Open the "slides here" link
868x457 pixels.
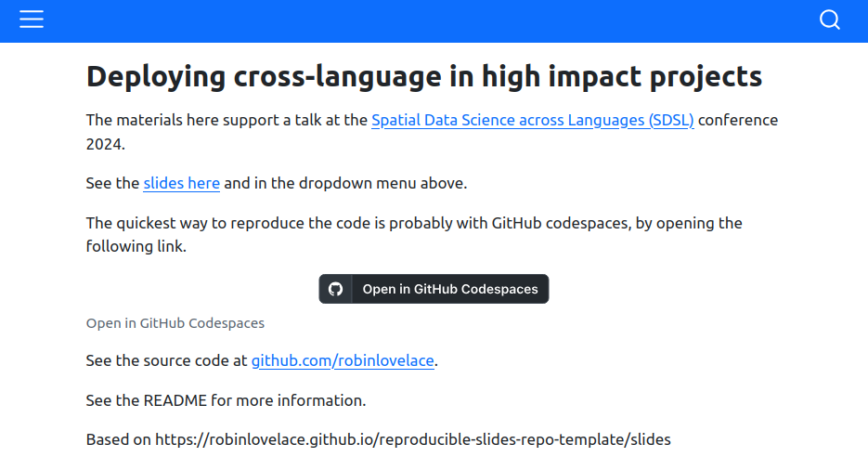pyautogui.click(x=182, y=183)
